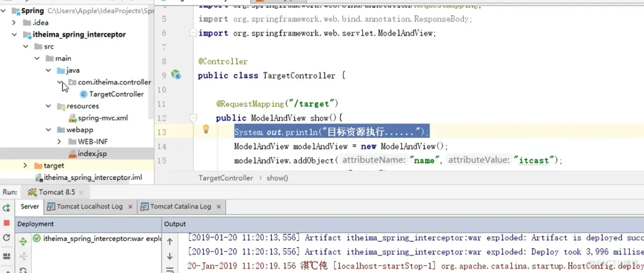This screenshot has height=273, width=644.
Task: Click the resources folder icon
Action: click(x=61, y=107)
